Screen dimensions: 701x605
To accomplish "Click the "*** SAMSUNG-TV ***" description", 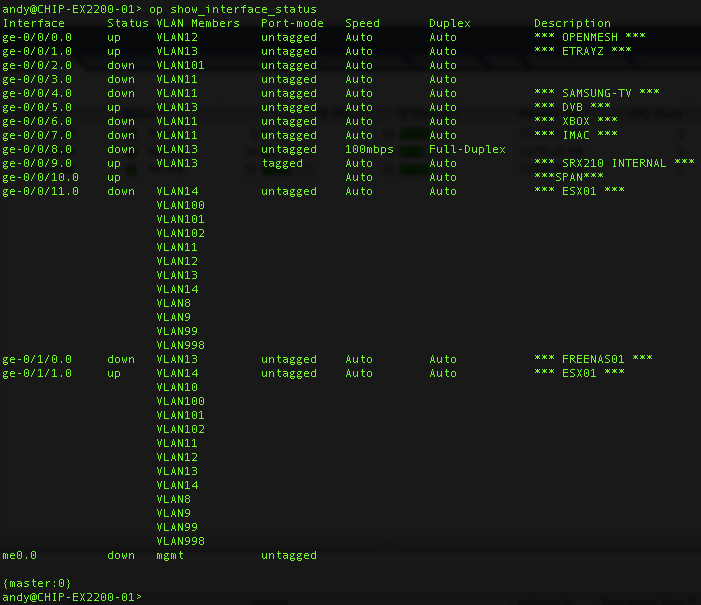I will click(597, 93).
